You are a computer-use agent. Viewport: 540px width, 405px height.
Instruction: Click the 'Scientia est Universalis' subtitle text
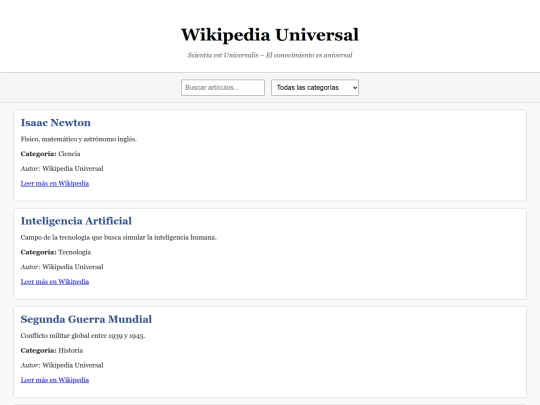point(270,55)
